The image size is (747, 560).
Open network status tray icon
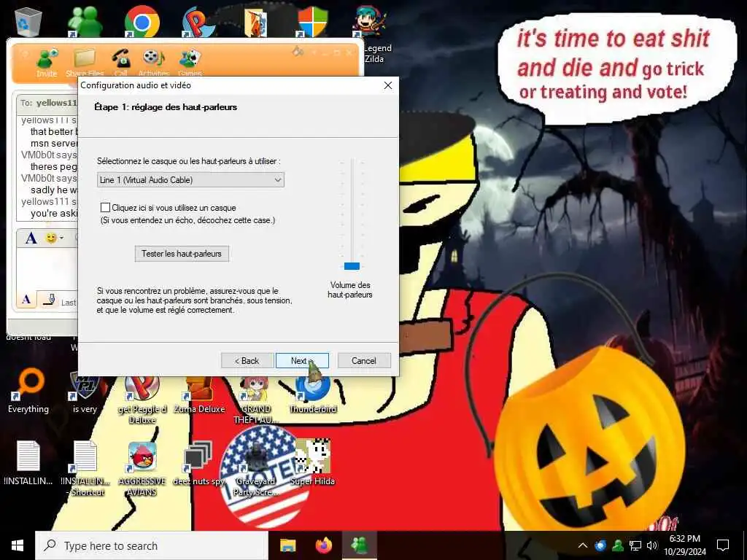click(635, 545)
